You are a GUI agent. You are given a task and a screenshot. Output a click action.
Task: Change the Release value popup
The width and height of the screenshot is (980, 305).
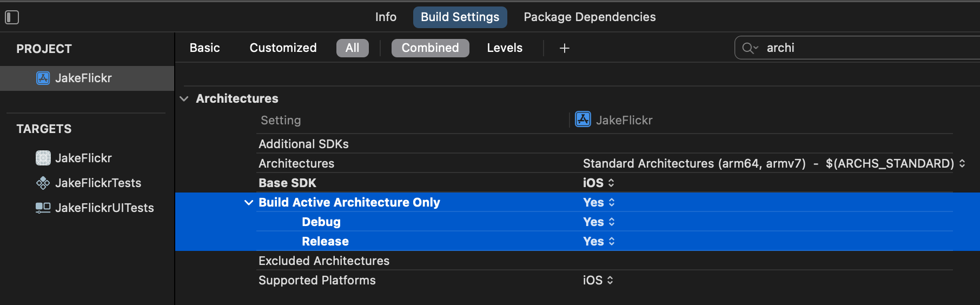[599, 241]
